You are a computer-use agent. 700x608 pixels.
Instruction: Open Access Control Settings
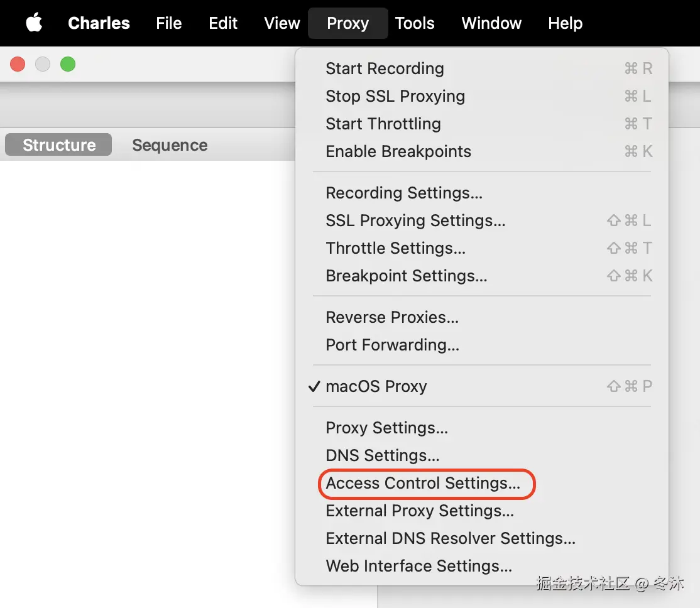click(x=423, y=483)
